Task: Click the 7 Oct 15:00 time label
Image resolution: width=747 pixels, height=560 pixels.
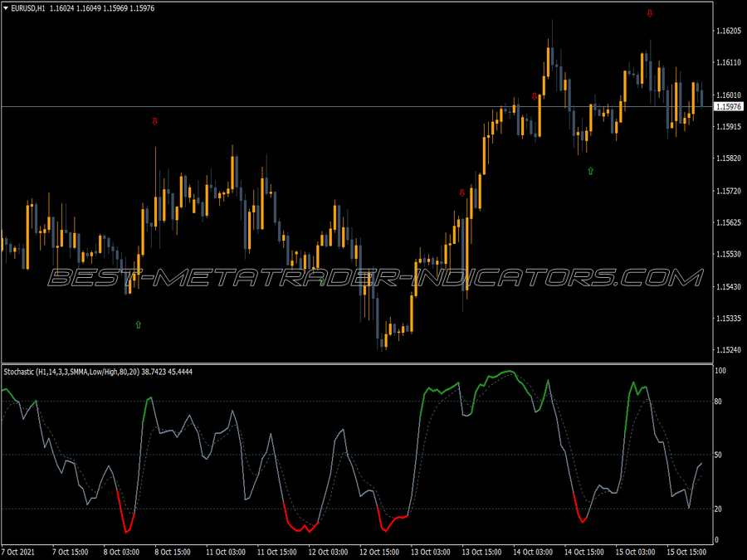Action: [x=70, y=553]
